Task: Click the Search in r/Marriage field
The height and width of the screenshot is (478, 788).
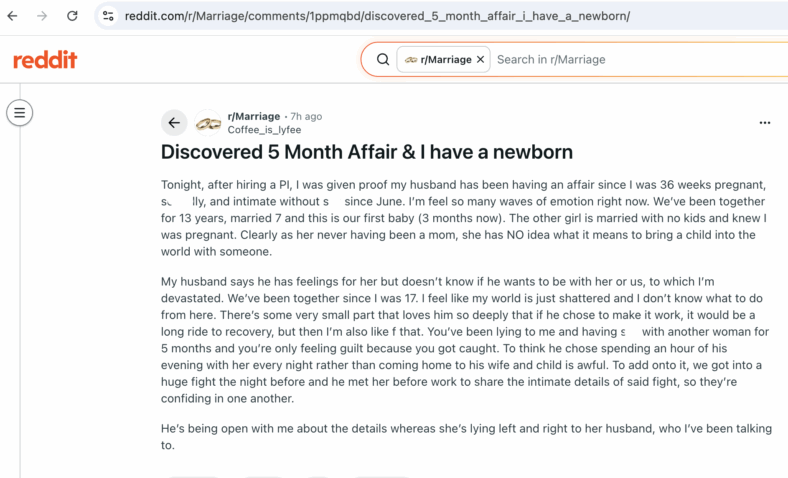Action: (638, 59)
